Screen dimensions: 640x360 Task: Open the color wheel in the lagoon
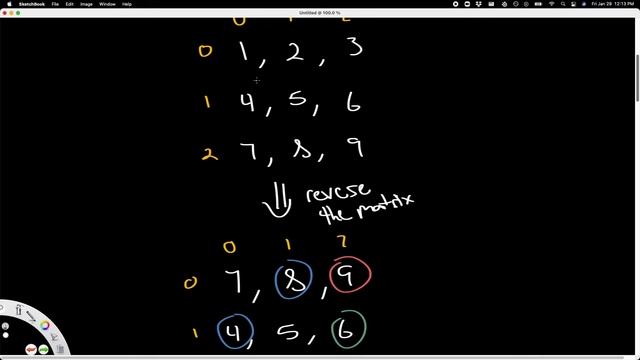point(44,325)
